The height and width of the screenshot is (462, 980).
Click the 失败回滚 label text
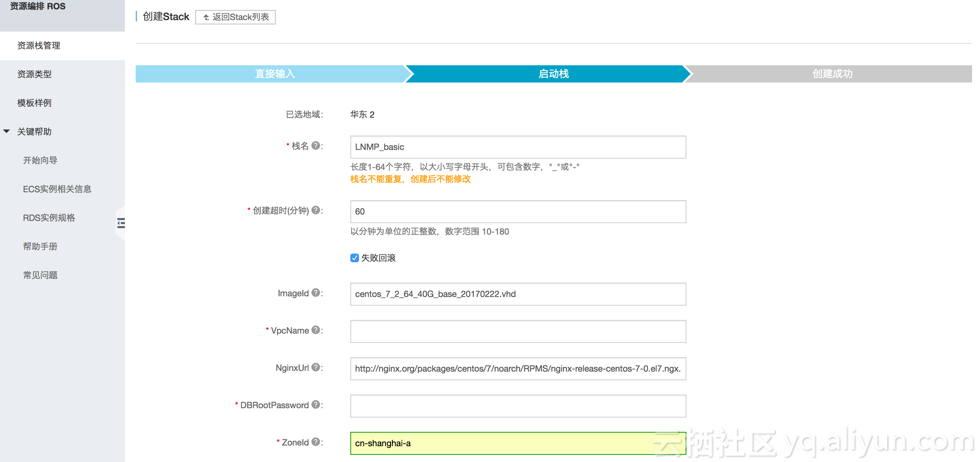tap(378, 258)
